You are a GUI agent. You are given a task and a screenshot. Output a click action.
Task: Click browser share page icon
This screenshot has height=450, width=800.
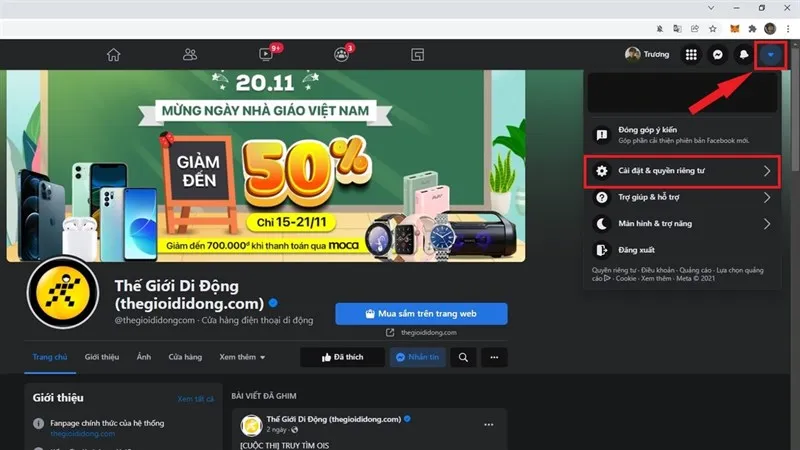click(x=695, y=29)
